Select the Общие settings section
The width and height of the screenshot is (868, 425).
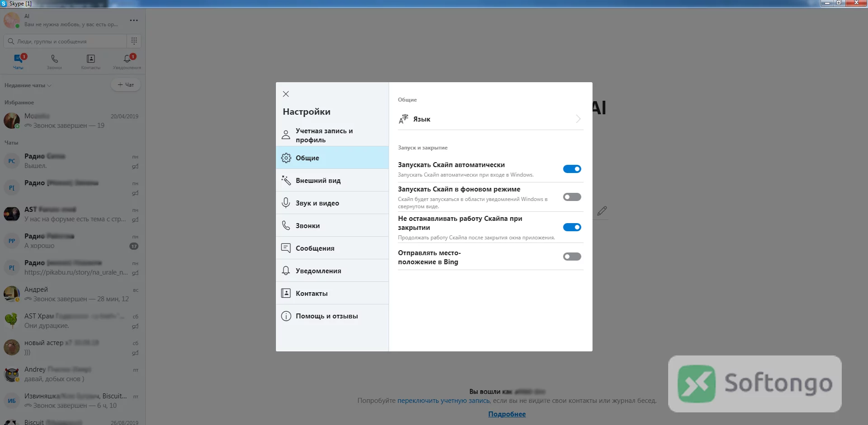[332, 158]
